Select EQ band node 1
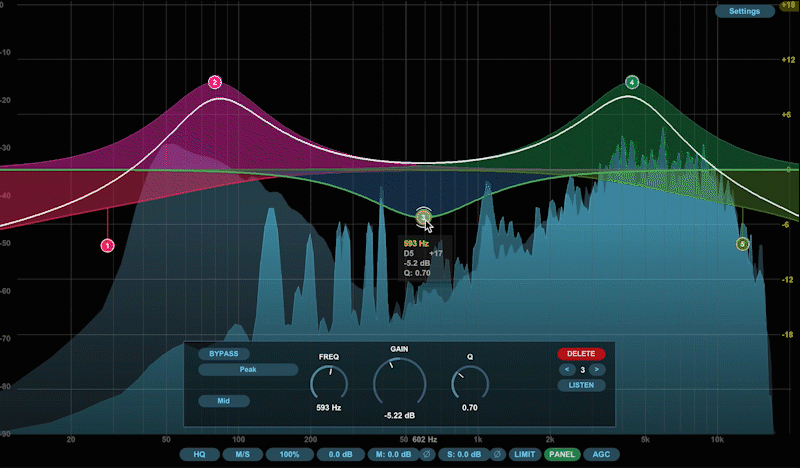This screenshot has width=800, height=468. pyautogui.click(x=108, y=245)
